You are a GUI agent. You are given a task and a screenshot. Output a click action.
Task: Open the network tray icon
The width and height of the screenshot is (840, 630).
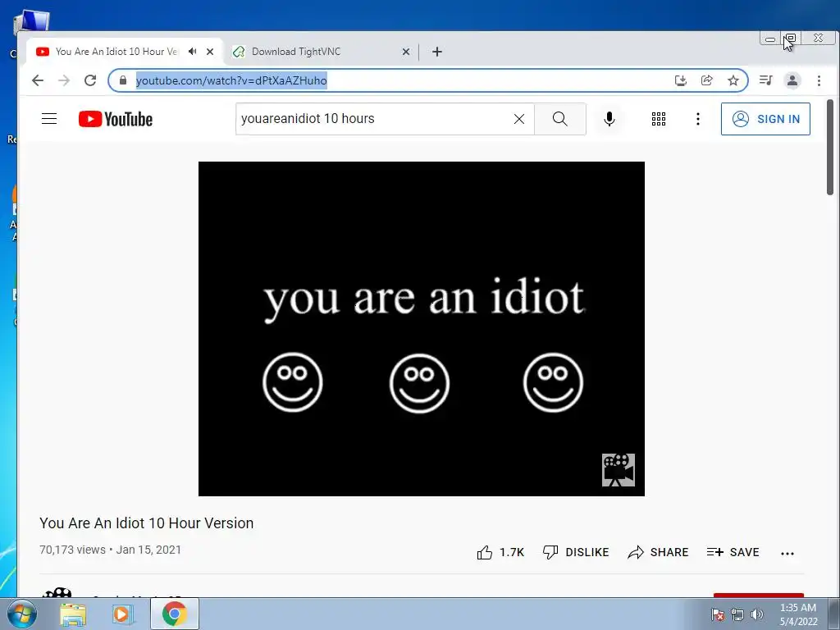[737, 614]
